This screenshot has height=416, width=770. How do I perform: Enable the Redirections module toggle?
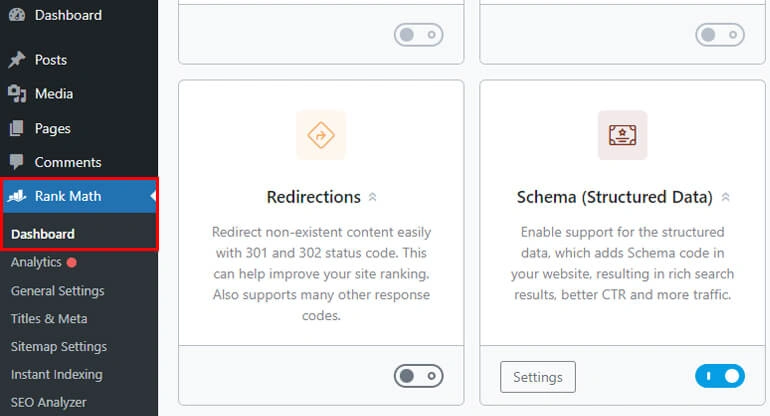419,376
